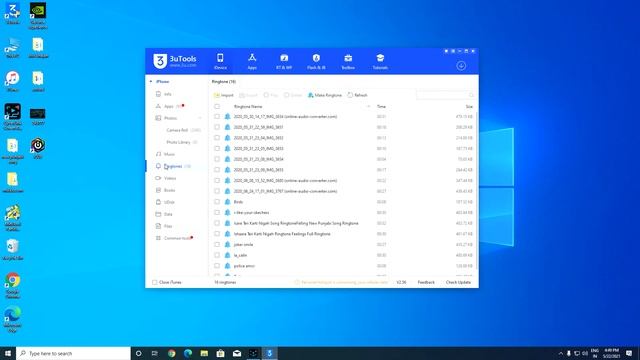Image resolution: width=640 pixels, height=360 pixels.
Task: Click the Time column header
Action: (x=381, y=107)
